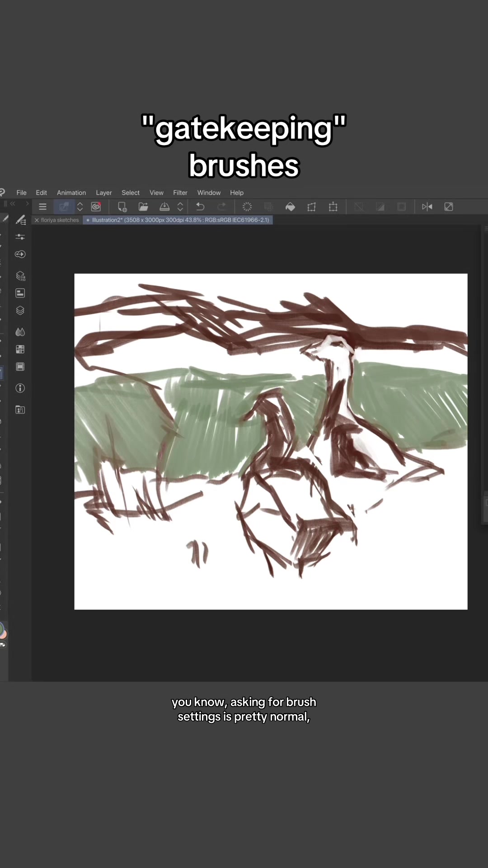488x868 pixels.
Task: Open the Brush Size palette icon
Action: coord(20,254)
